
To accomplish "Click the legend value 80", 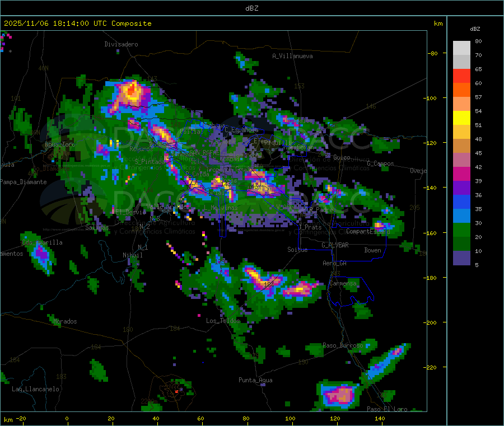I will point(478,41).
